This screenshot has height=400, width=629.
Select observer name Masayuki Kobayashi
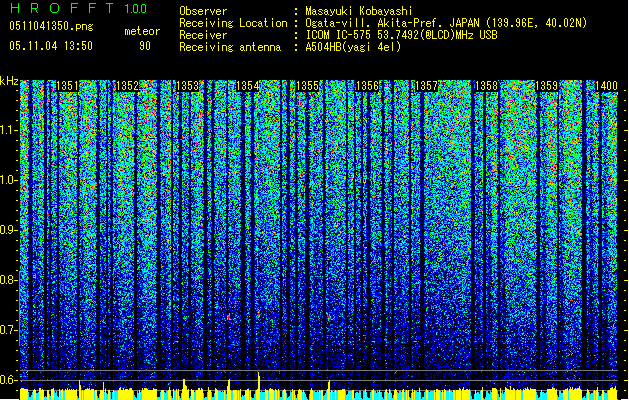359,11
